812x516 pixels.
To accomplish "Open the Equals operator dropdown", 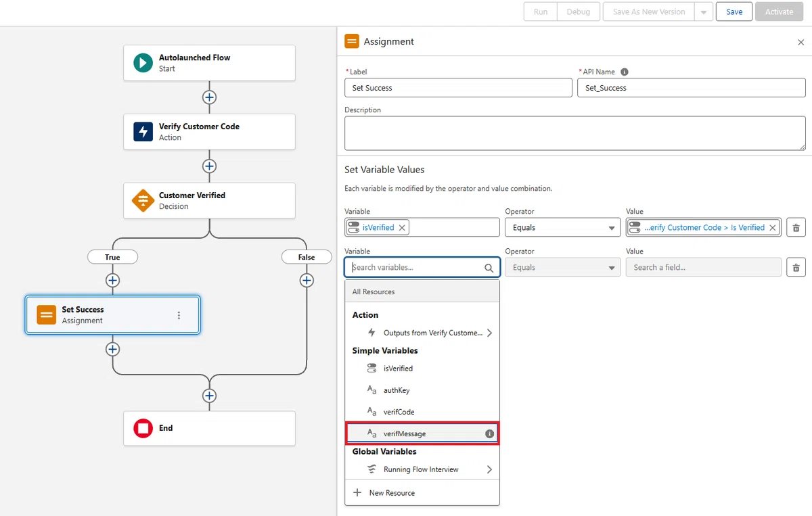I will (x=562, y=228).
